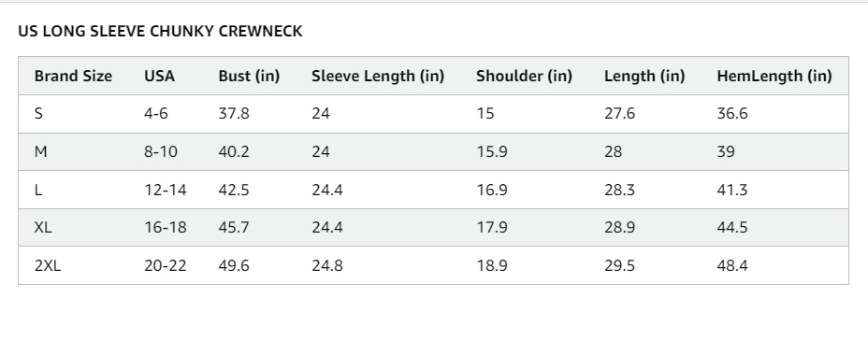Click the US Long Sleeve Chunky Crewneck title
Screen dimensions: 868x340
pos(161,31)
